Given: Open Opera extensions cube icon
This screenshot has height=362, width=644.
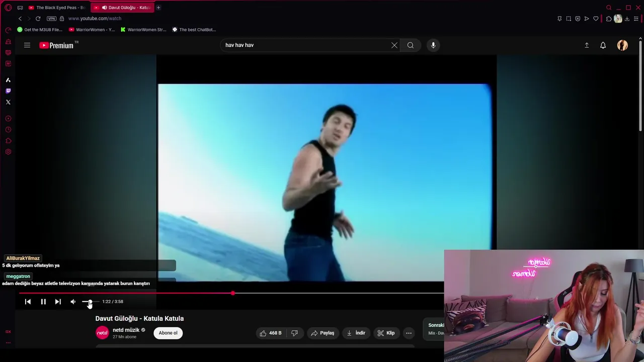Looking at the screenshot, I should click(609, 19).
